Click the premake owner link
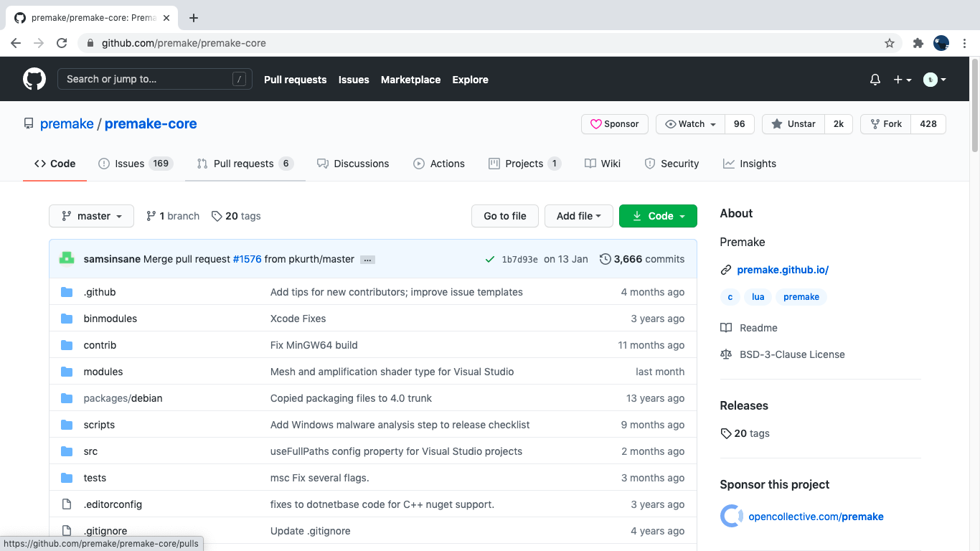Screen dimensions: 980x551 [x=67, y=123]
